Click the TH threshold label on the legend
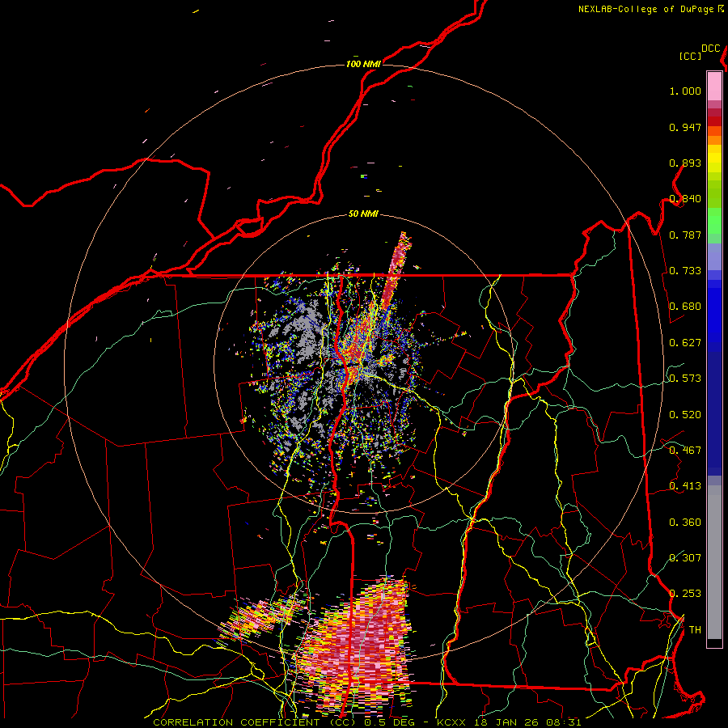This screenshot has width=728, height=728. point(695,630)
